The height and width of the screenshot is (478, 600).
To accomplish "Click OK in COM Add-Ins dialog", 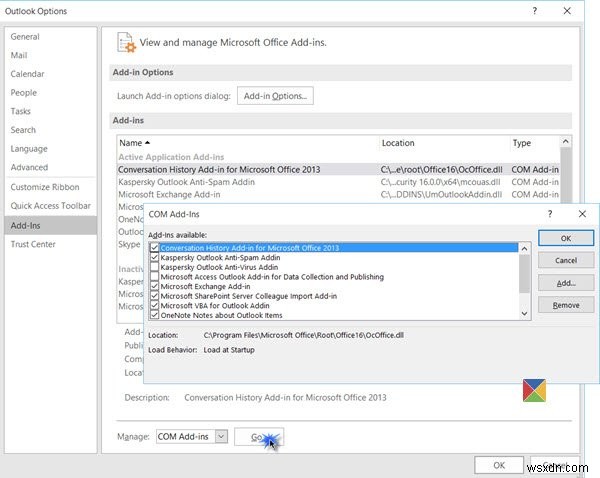I will (x=566, y=238).
